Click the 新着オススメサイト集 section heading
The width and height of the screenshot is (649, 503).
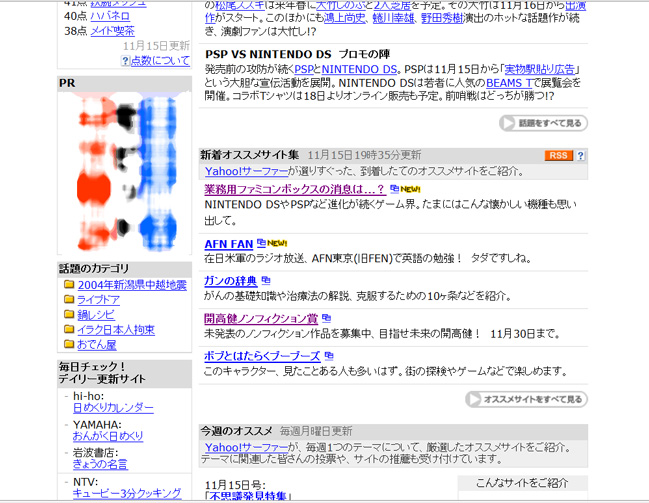pyautogui.click(x=250, y=155)
